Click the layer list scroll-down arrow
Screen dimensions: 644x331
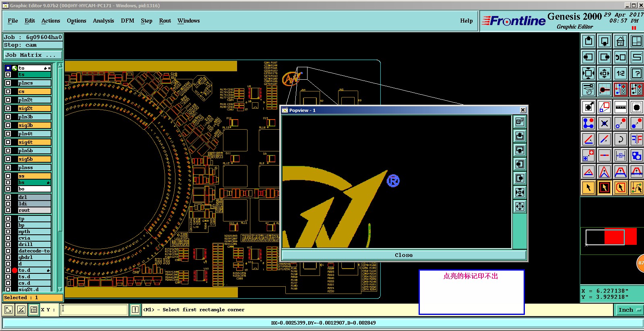pos(60,289)
